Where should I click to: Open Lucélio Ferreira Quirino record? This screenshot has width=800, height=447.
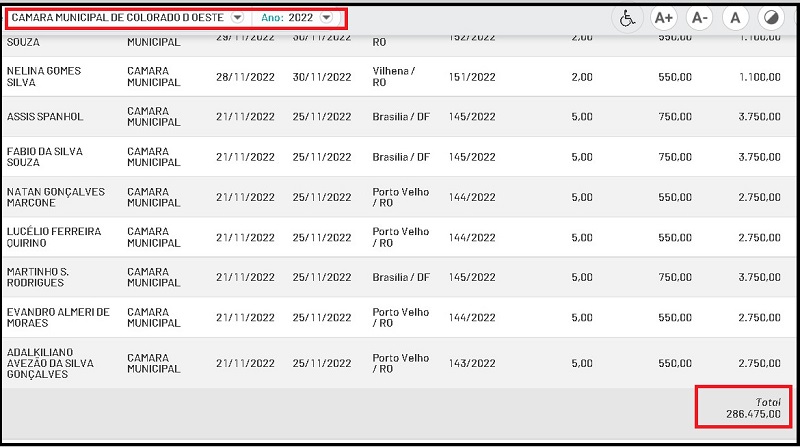[54, 237]
